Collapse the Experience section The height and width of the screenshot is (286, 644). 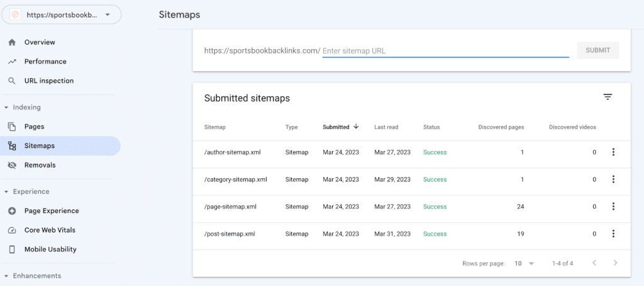(6, 192)
